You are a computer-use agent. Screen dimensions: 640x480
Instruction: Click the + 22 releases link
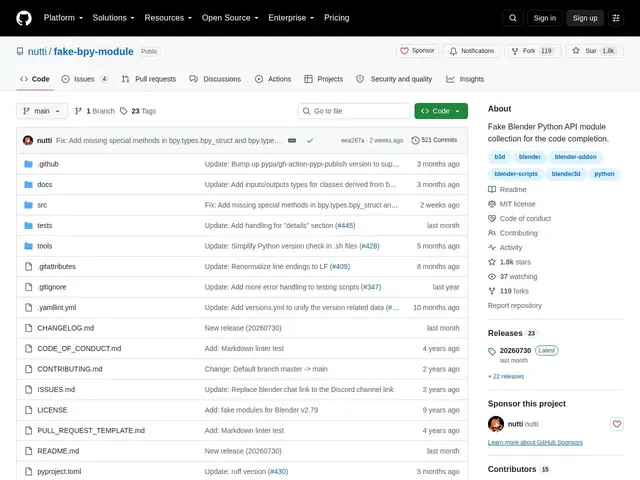point(506,376)
